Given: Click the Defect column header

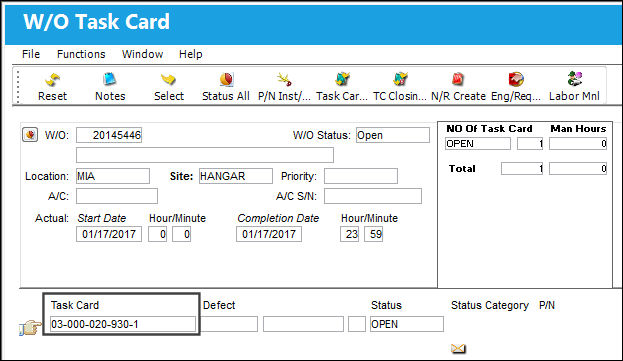Looking at the screenshot, I should tap(219, 305).
